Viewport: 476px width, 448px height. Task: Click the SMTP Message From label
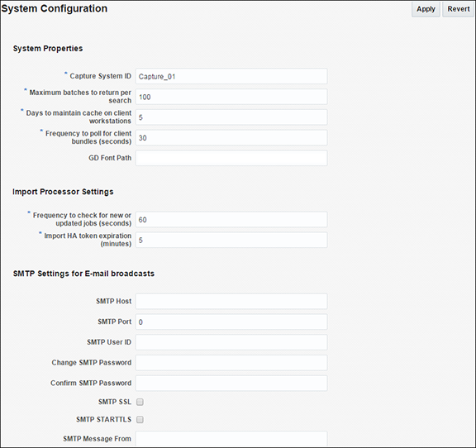tap(98, 439)
